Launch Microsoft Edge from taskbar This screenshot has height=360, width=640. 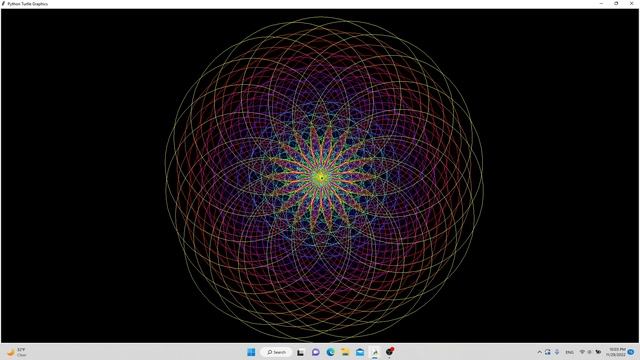pyautogui.click(x=330, y=352)
